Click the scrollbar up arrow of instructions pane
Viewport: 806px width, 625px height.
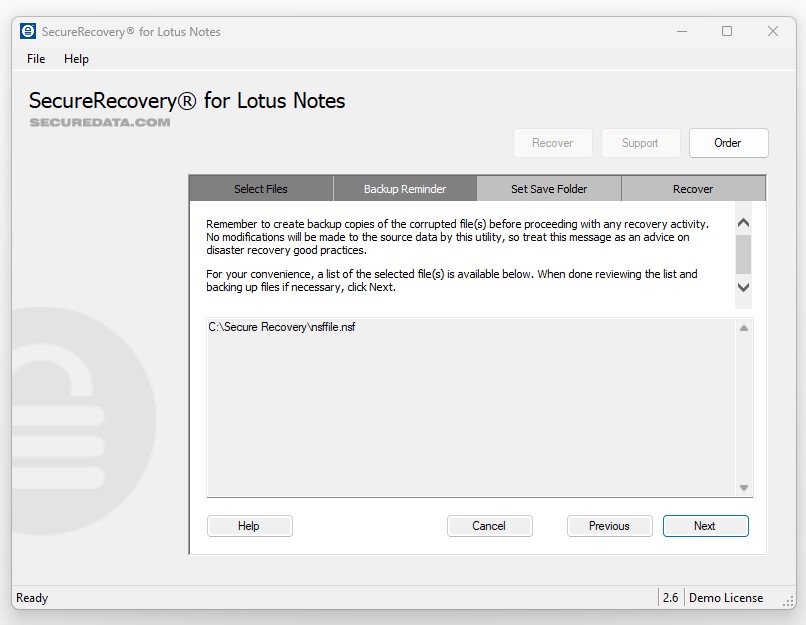743,221
